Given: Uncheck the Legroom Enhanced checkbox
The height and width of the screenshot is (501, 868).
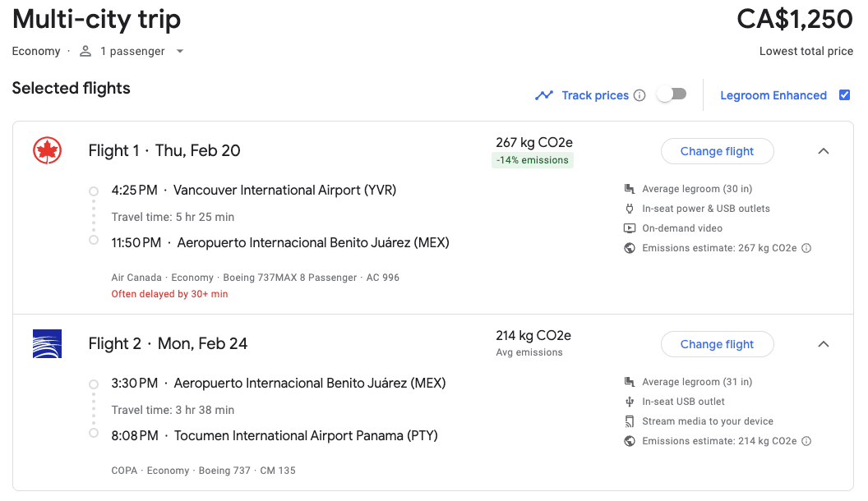Looking at the screenshot, I should point(844,94).
